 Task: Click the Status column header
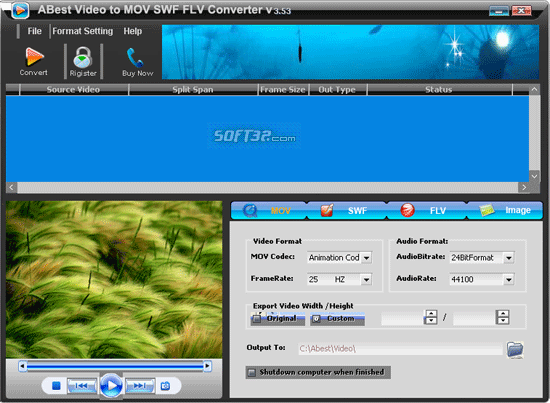point(439,90)
